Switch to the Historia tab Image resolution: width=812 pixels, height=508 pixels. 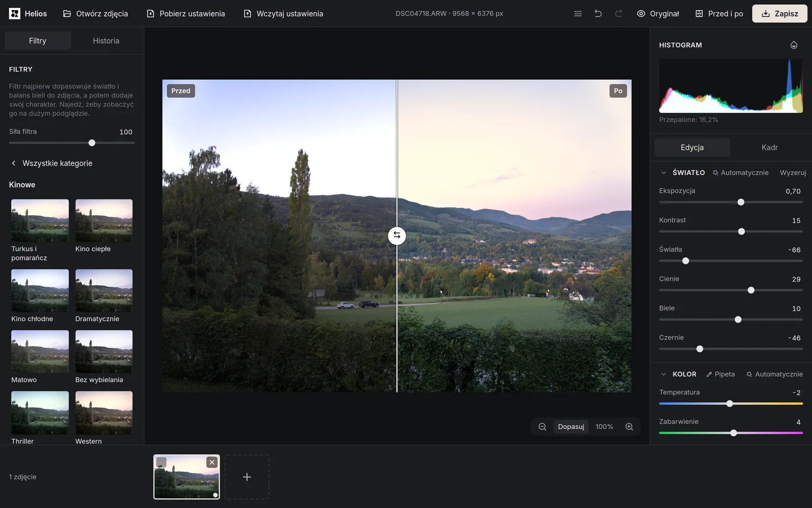click(x=106, y=41)
